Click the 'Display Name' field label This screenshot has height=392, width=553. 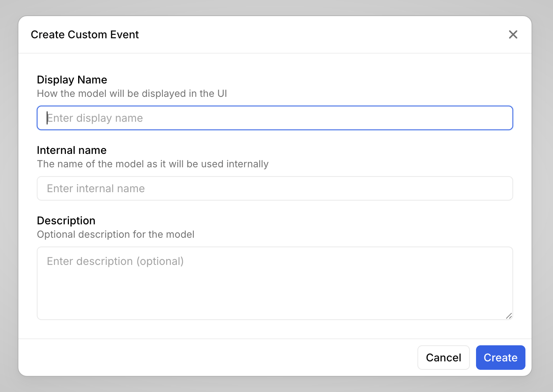(72, 80)
